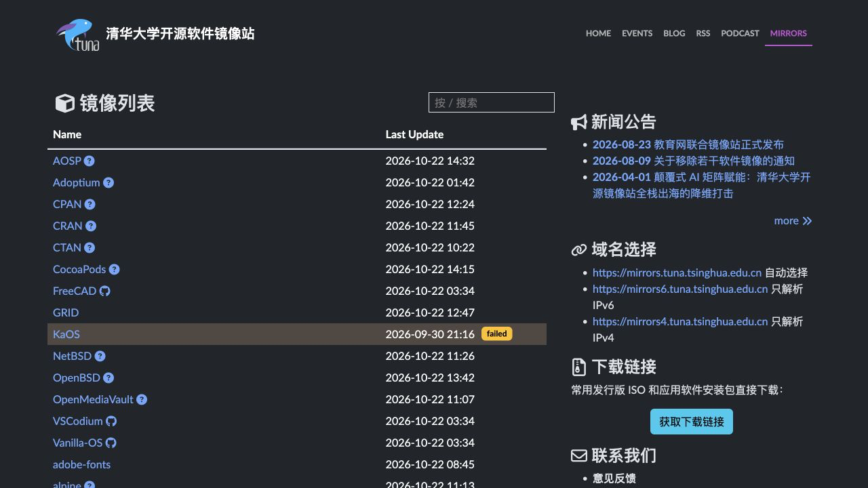
Task: Go to the HOME nav item
Action: (x=598, y=33)
